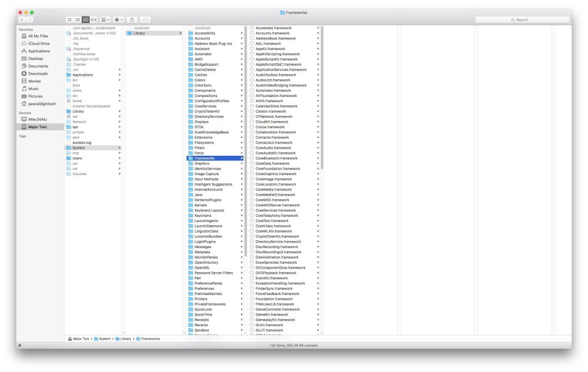Select the Applications folder in the first column
588x372 pixels.
click(93, 75)
